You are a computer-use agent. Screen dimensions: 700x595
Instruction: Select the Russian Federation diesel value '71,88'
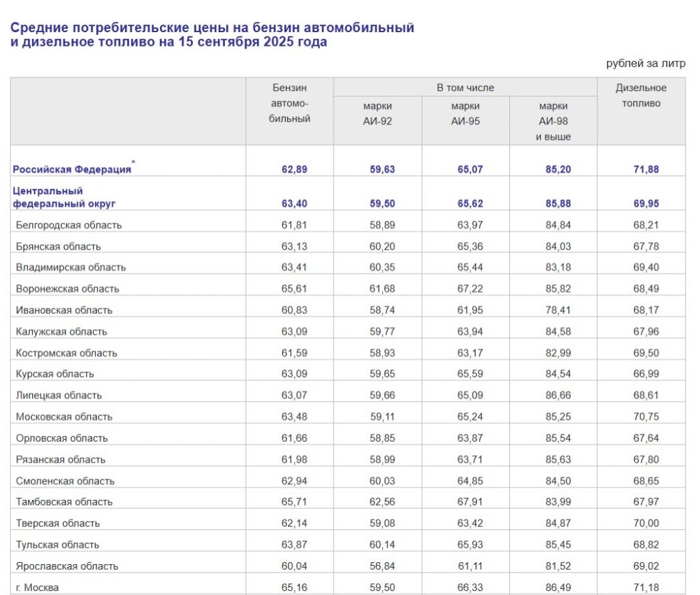point(646,170)
